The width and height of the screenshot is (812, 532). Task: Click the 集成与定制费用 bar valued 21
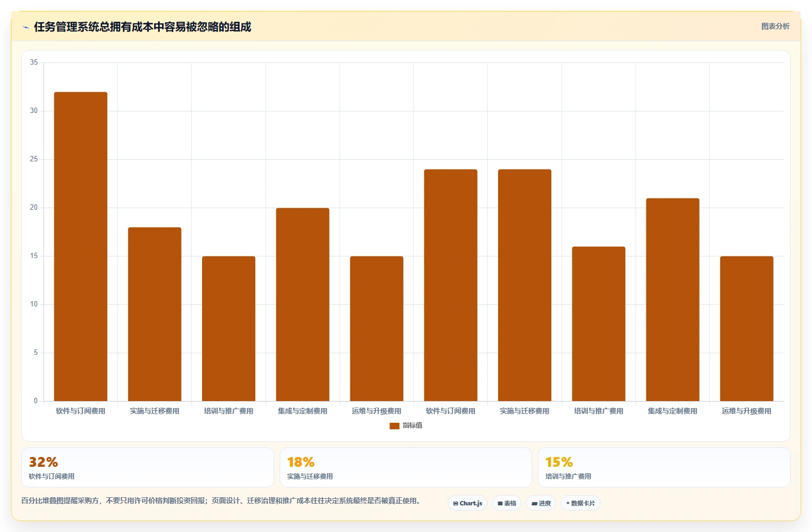click(x=672, y=300)
